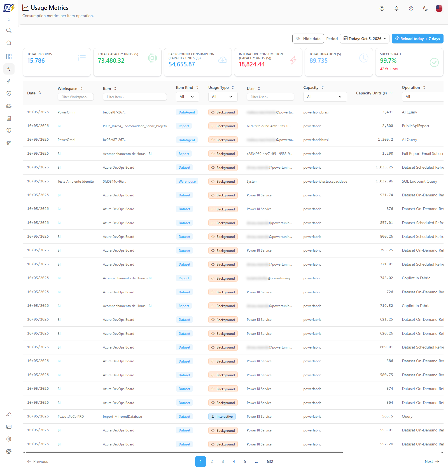448x476 pixels.
Task: Open the lightning bolt sidebar icon
Action: point(9,81)
